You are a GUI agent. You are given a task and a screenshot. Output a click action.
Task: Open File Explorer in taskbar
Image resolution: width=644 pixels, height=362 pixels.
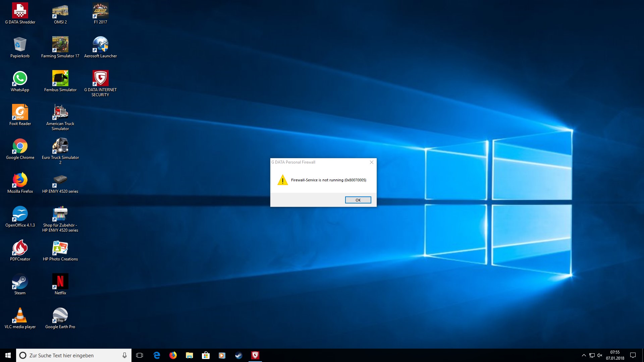[x=190, y=355]
